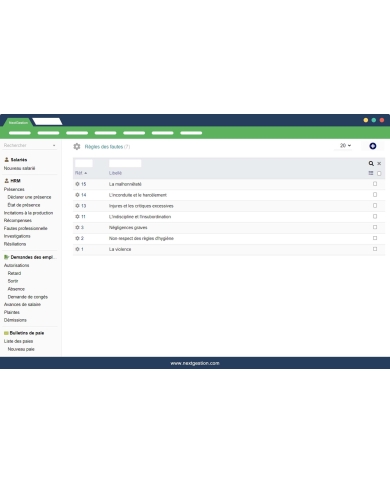Open Avances de salaire
Image resolution: width=390 pixels, height=484 pixels.
pos(22,304)
